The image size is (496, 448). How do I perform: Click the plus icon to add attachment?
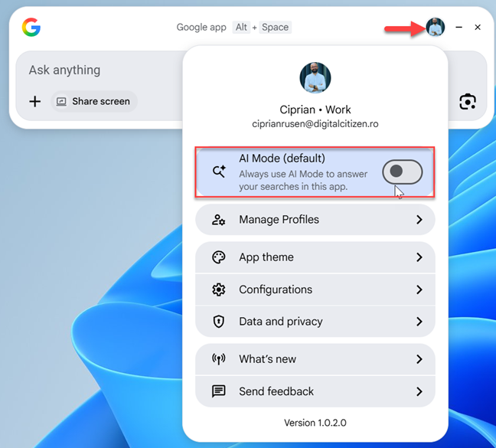[x=34, y=101]
